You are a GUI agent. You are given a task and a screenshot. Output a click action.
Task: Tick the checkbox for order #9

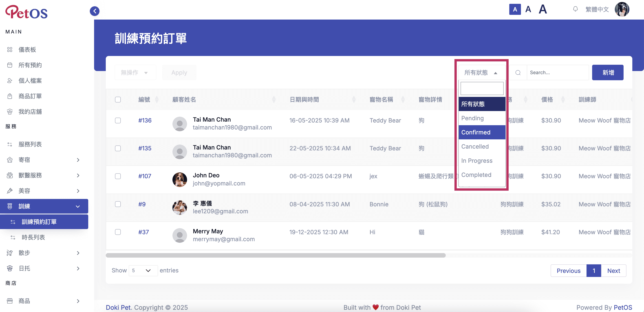[118, 204]
